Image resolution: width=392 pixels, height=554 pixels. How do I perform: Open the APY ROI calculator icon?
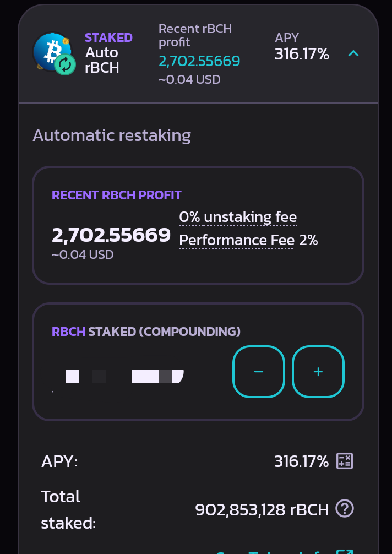tap(344, 461)
